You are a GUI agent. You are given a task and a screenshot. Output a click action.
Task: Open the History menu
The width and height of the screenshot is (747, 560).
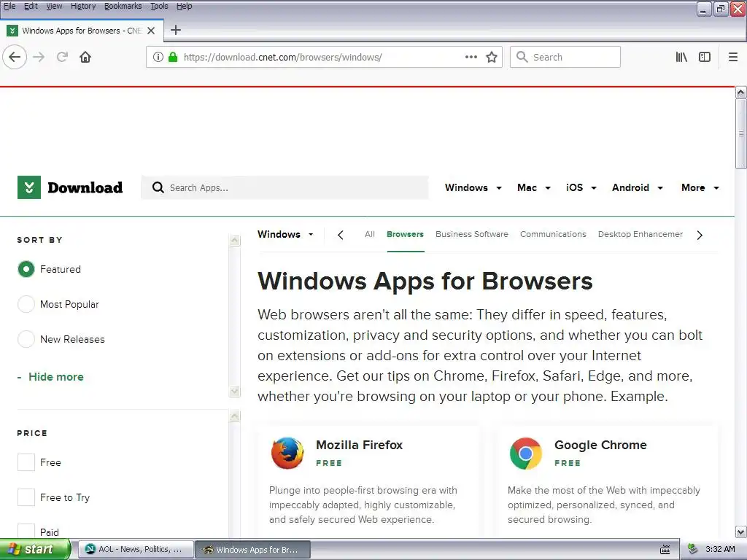click(x=83, y=6)
